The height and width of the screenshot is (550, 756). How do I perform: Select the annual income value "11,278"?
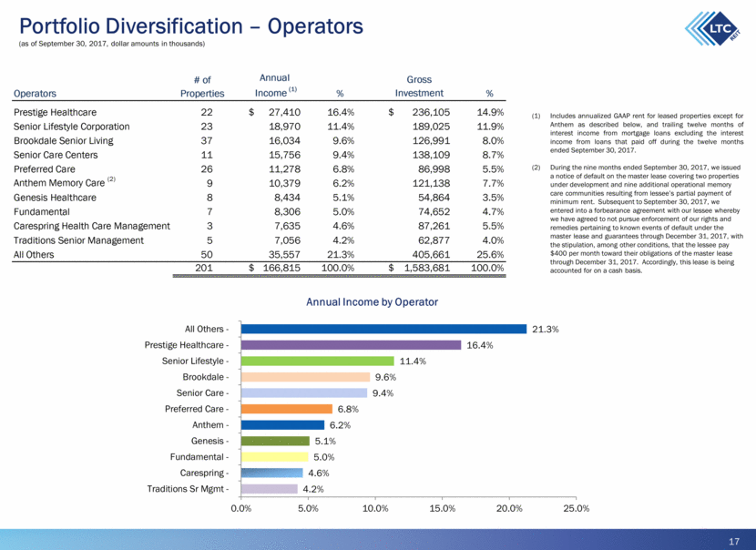click(x=284, y=169)
